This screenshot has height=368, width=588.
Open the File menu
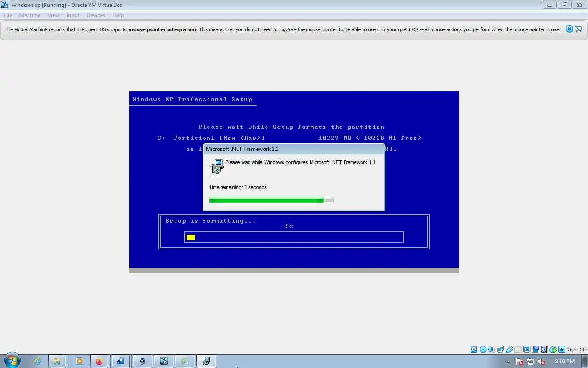pyautogui.click(x=8, y=15)
